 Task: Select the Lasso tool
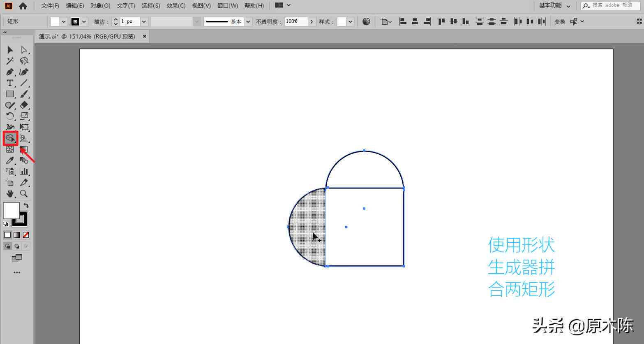click(24, 61)
